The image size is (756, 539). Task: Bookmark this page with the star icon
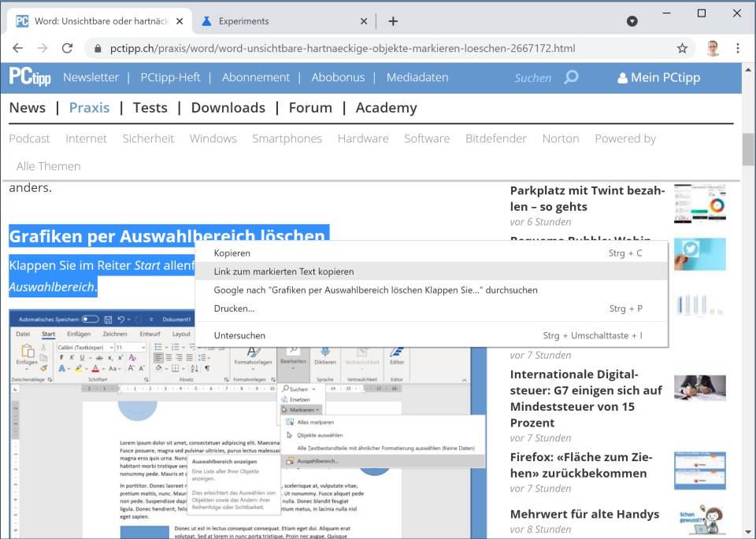pyautogui.click(x=682, y=48)
